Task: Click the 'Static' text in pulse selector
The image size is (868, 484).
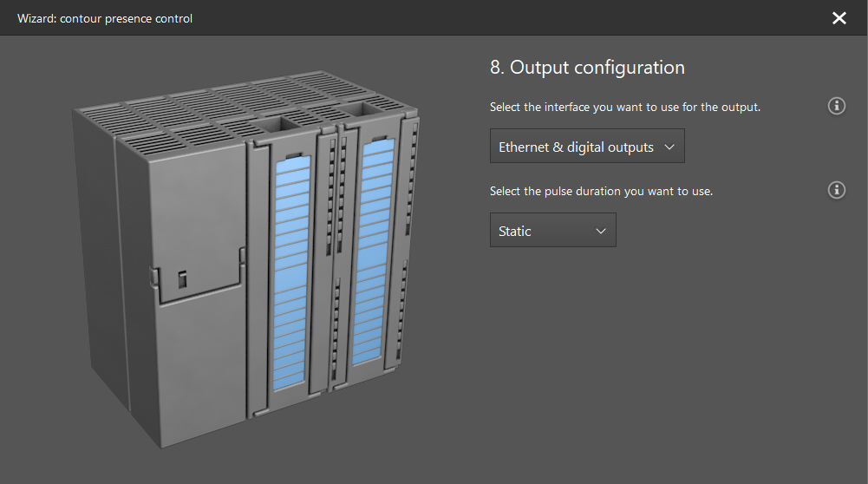Action: point(515,232)
